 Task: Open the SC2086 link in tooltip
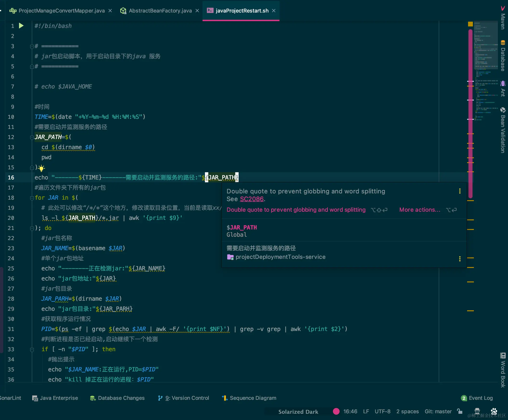[252, 199]
